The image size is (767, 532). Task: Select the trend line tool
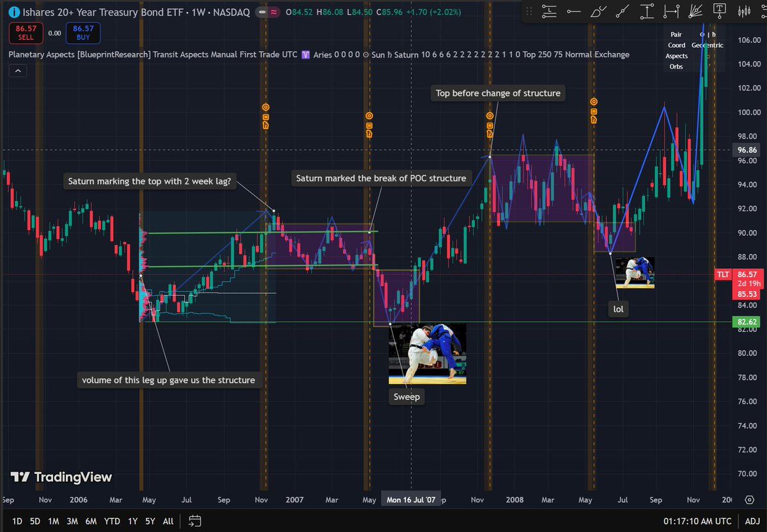[x=623, y=11]
